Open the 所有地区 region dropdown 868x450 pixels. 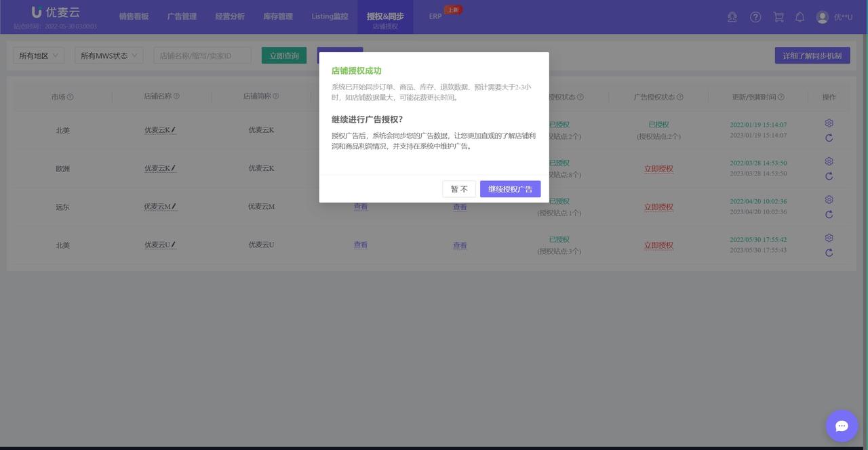(x=39, y=55)
